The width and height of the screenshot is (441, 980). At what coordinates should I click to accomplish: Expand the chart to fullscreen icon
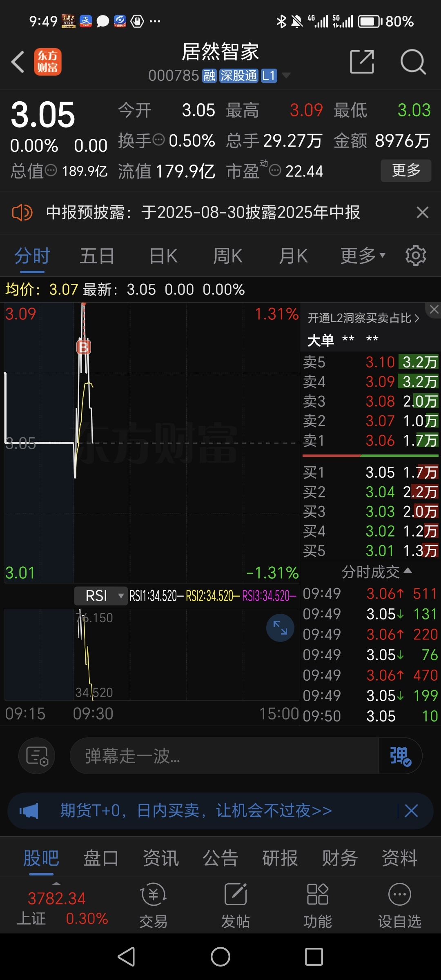(280, 628)
